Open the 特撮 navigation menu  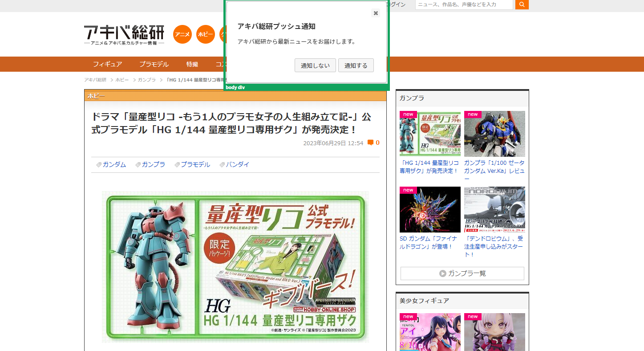click(192, 64)
